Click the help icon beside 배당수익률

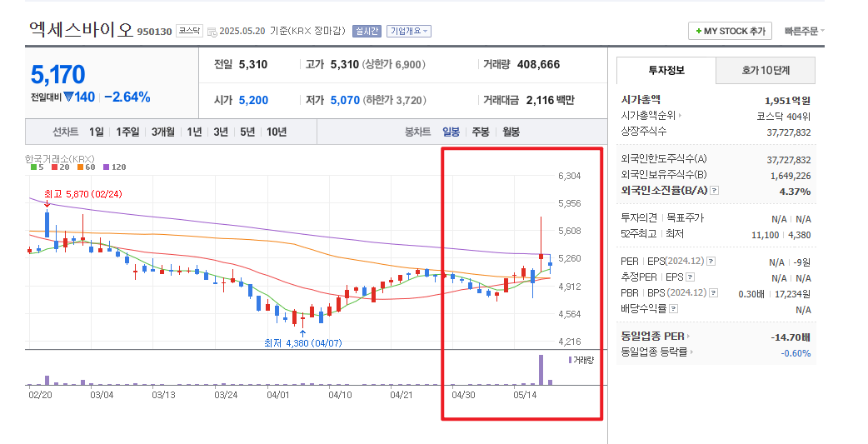tap(673, 309)
